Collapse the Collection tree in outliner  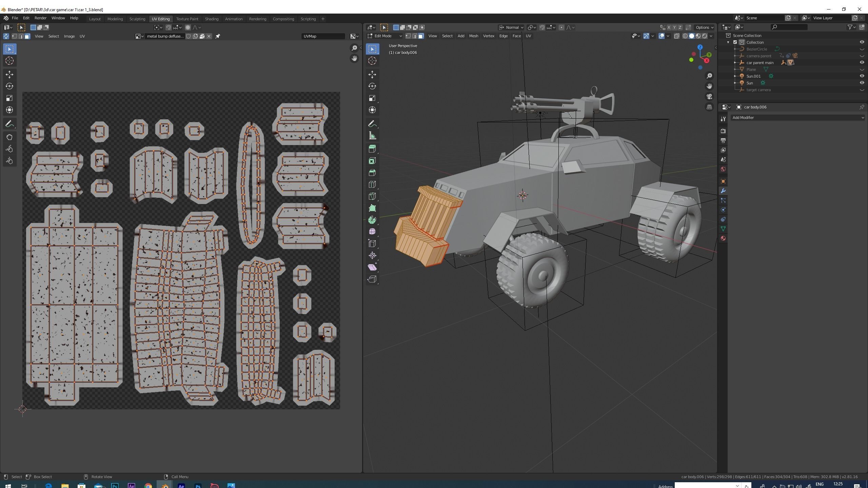[728, 42]
